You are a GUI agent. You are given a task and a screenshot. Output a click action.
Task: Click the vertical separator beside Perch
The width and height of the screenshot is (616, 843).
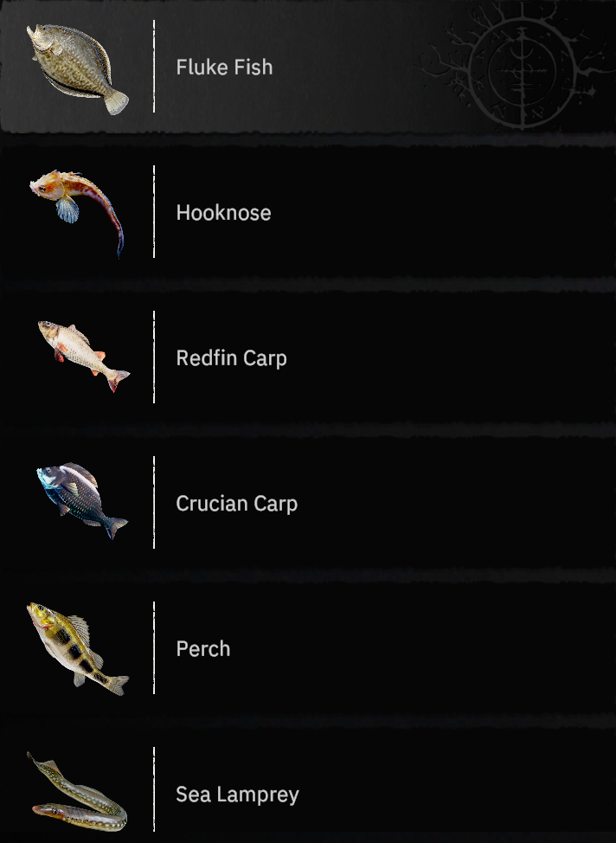[x=154, y=648]
